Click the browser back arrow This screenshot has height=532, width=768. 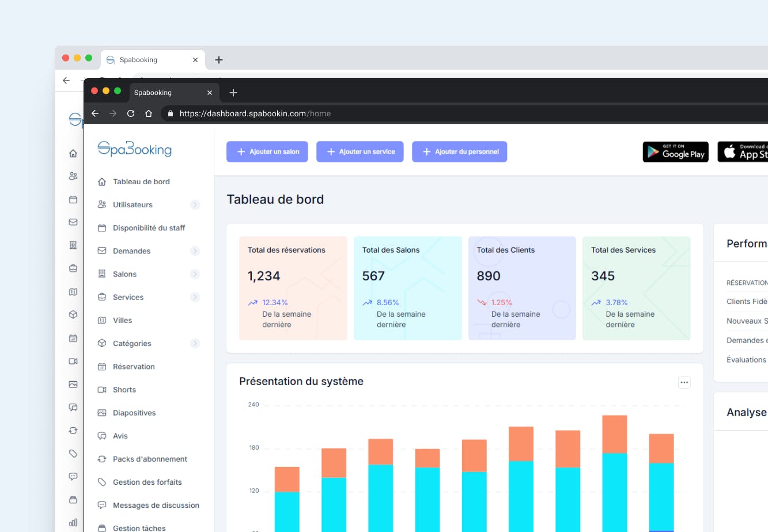pyautogui.click(x=95, y=113)
